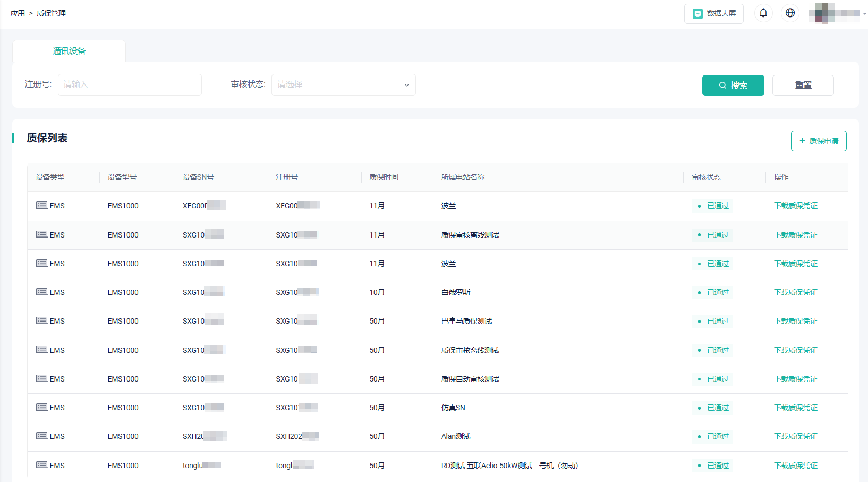The height and width of the screenshot is (482, 868).
Task: Click the magnifier icon inside the 搜索 button
Action: pyautogui.click(x=722, y=85)
